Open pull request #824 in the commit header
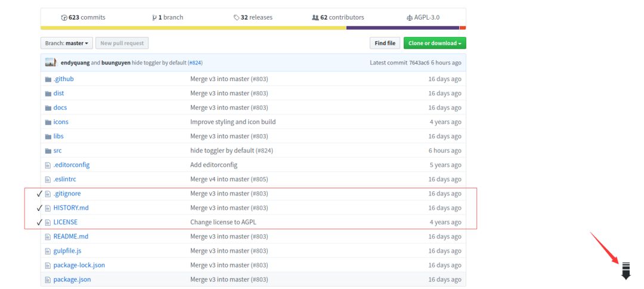The image size is (644, 289). (x=195, y=63)
